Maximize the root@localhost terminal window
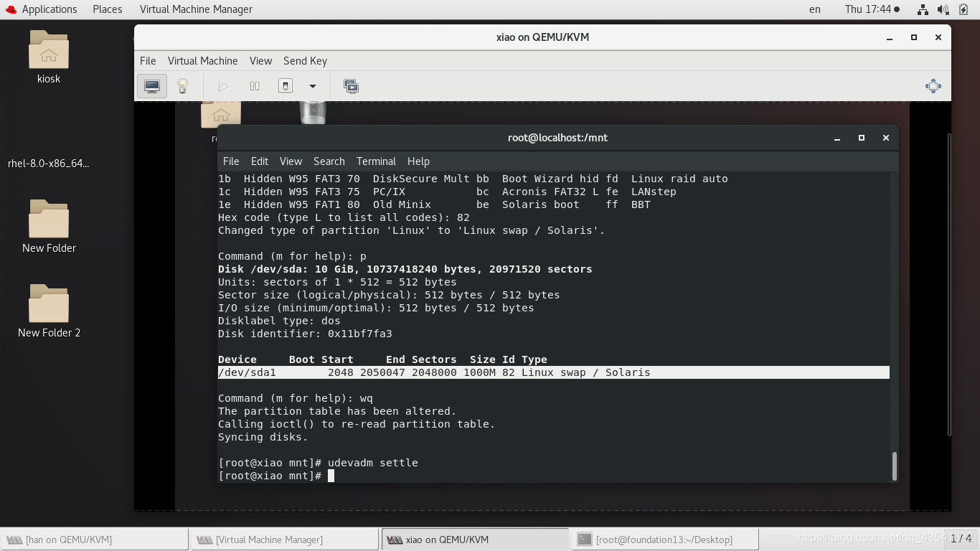The image size is (980, 551). (x=862, y=138)
